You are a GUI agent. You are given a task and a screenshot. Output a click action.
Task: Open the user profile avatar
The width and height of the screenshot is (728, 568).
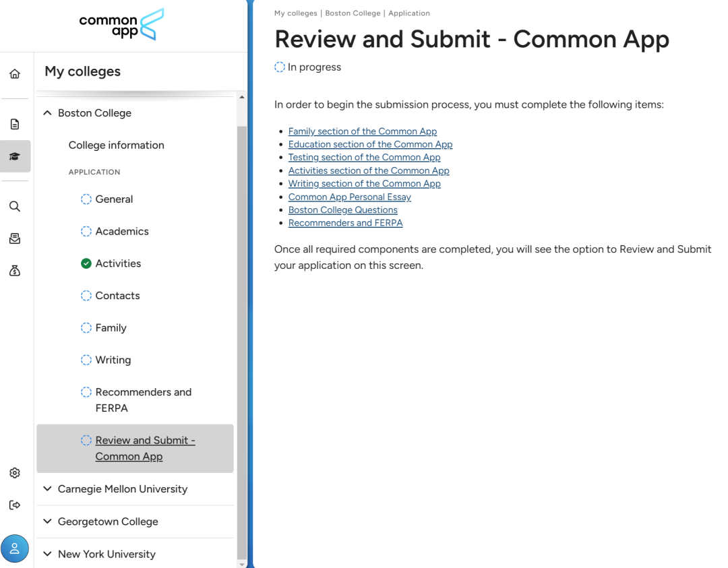click(x=15, y=548)
